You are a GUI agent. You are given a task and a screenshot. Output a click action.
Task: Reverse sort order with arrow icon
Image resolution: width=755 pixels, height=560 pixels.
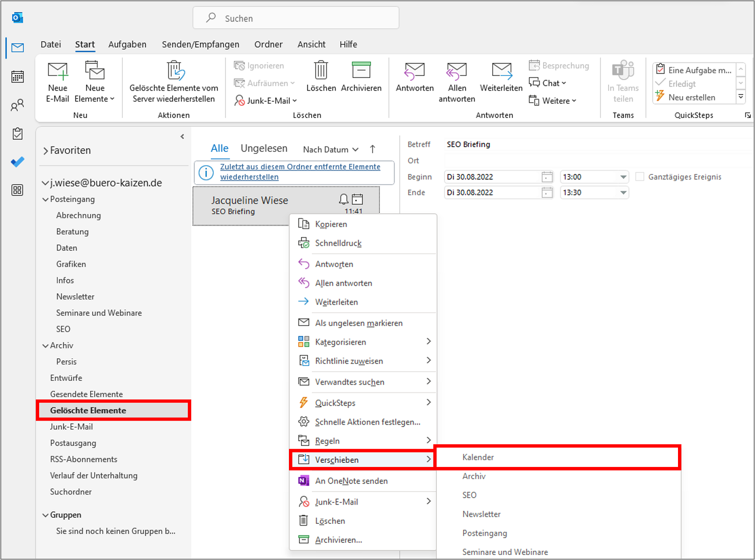pos(372,149)
